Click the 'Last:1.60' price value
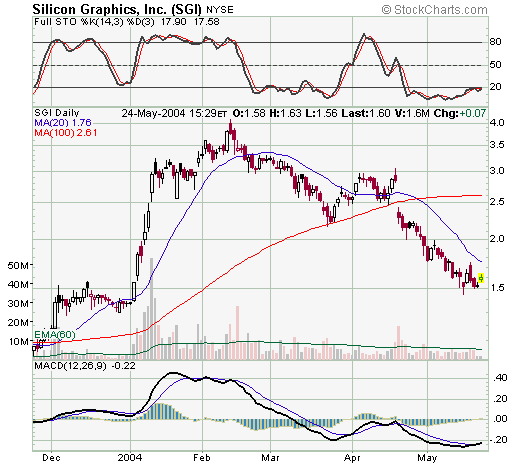This screenshot has width=520, height=468. (x=366, y=113)
